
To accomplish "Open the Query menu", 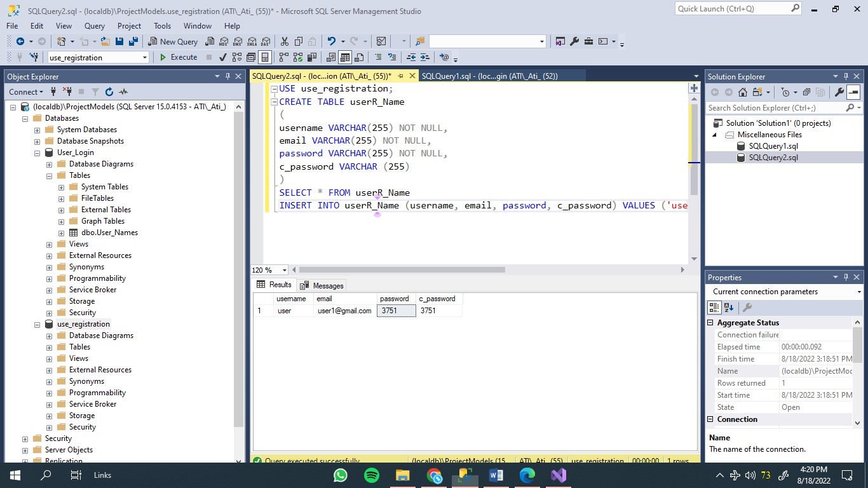I will tap(94, 26).
